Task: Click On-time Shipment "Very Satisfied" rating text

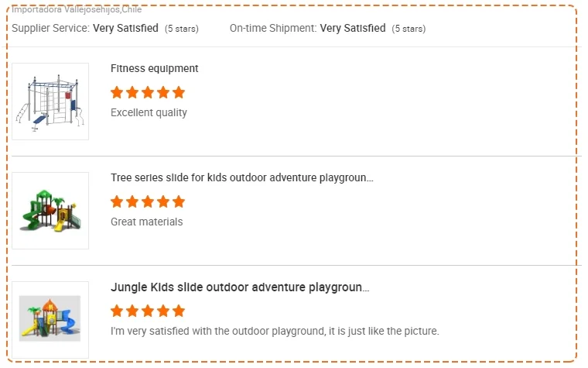Action: click(x=352, y=28)
